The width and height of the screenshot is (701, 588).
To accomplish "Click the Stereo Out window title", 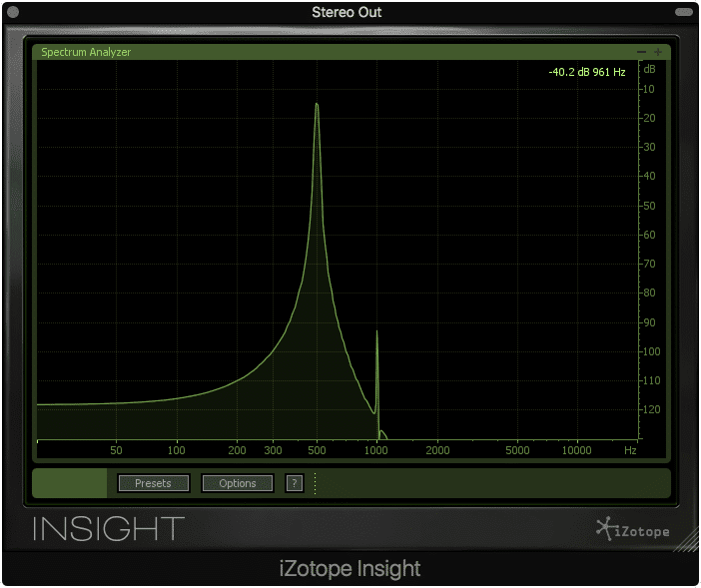I will [347, 12].
